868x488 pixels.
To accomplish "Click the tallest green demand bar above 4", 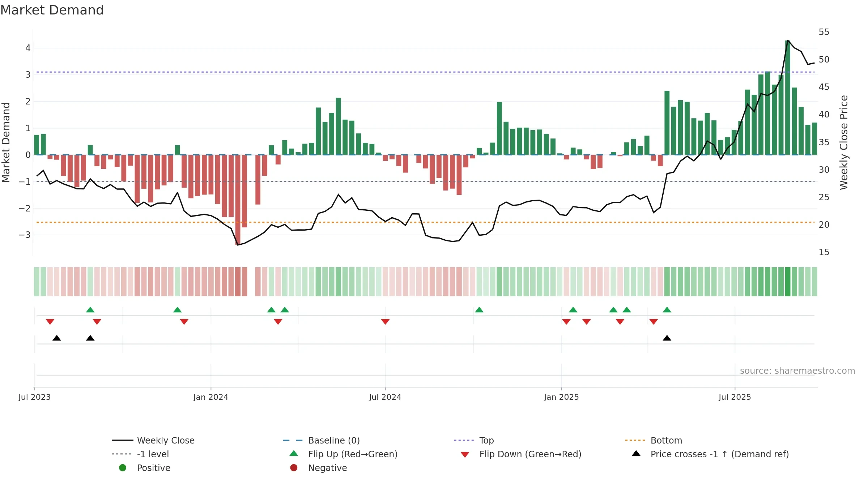I will click(788, 98).
